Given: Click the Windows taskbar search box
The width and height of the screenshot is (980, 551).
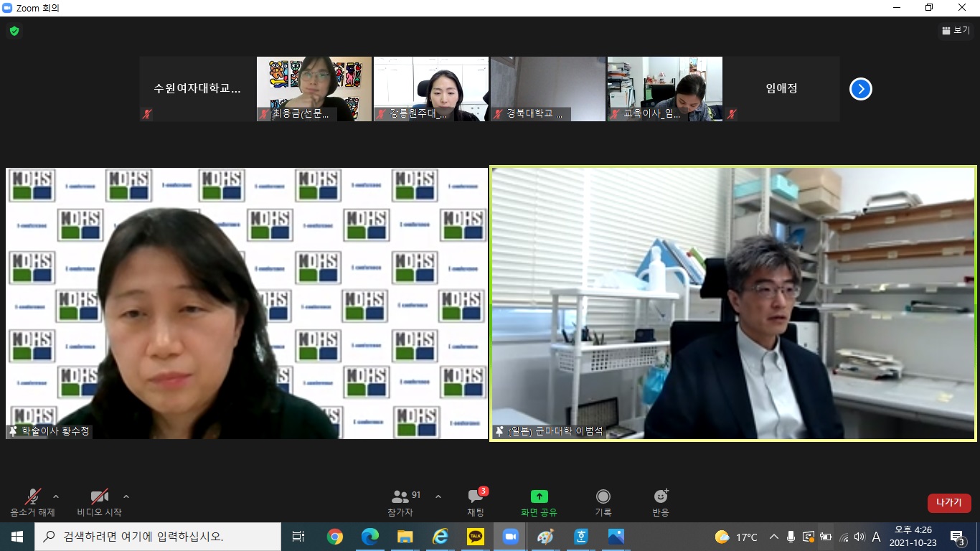Looking at the screenshot, I should (x=157, y=537).
